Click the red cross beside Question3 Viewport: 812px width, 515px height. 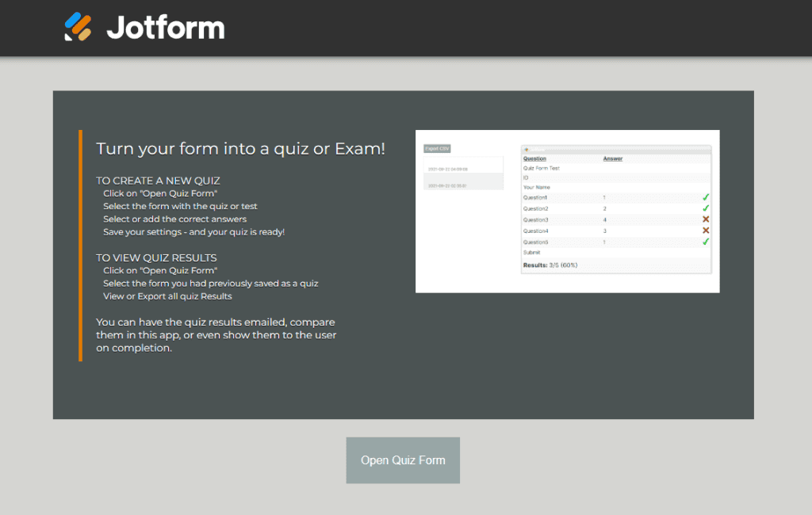click(x=705, y=219)
